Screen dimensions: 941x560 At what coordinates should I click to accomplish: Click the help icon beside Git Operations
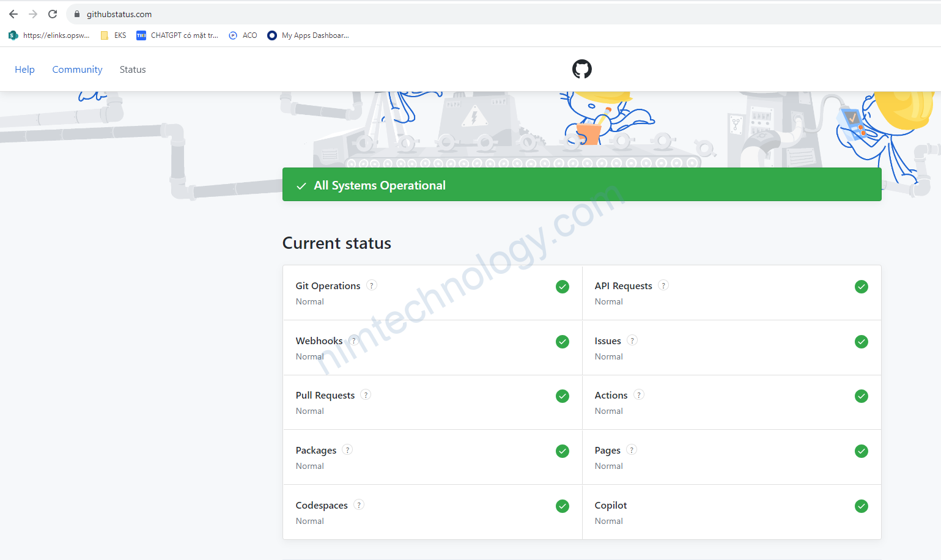click(372, 286)
